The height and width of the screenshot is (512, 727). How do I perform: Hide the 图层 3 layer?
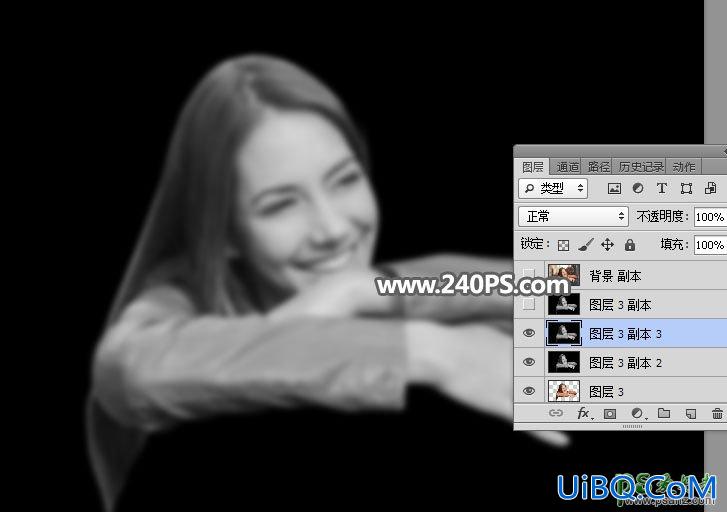click(x=529, y=391)
